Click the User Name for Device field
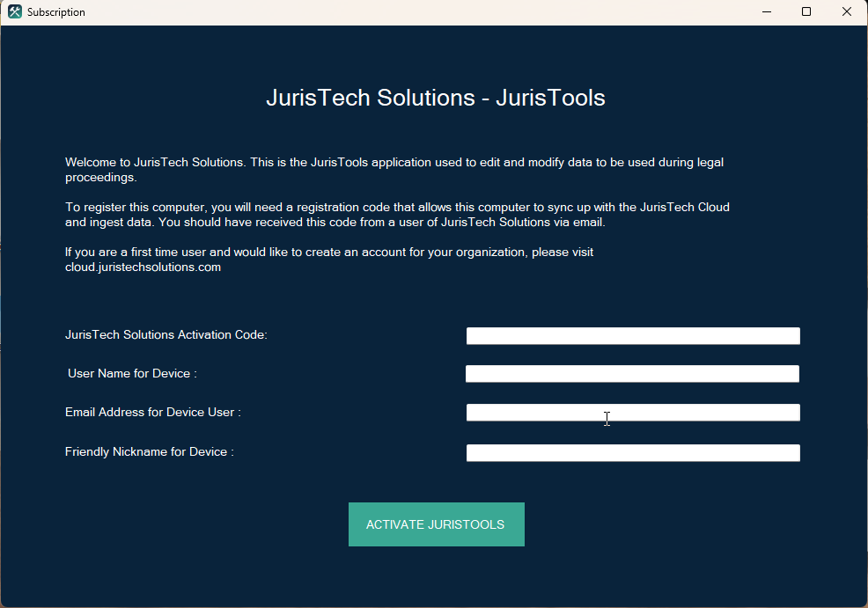 [632, 374]
